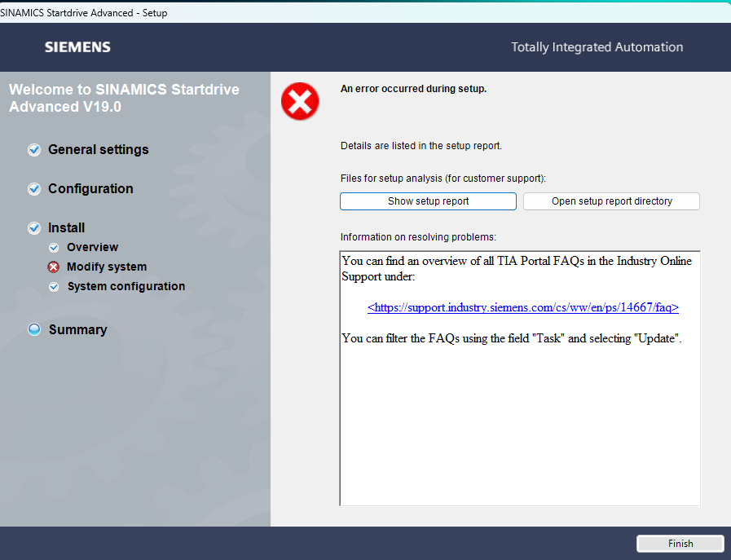Click the General settings checkmark icon
The image size is (731, 560).
click(34, 150)
